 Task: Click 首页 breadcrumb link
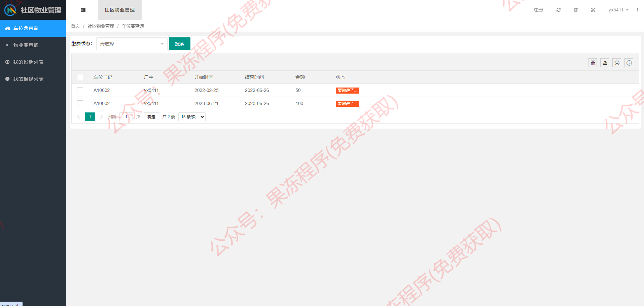75,26
